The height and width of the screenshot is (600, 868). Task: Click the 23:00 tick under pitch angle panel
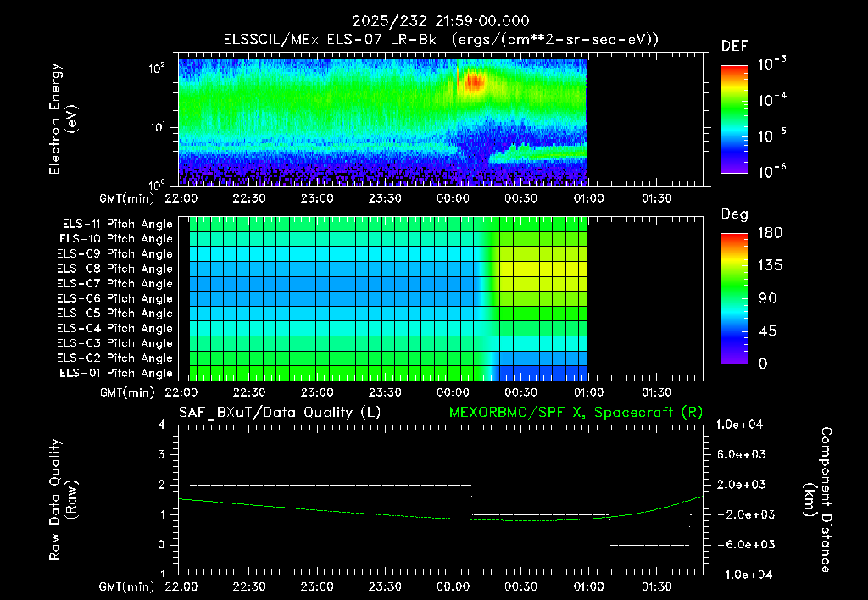point(317,392)
